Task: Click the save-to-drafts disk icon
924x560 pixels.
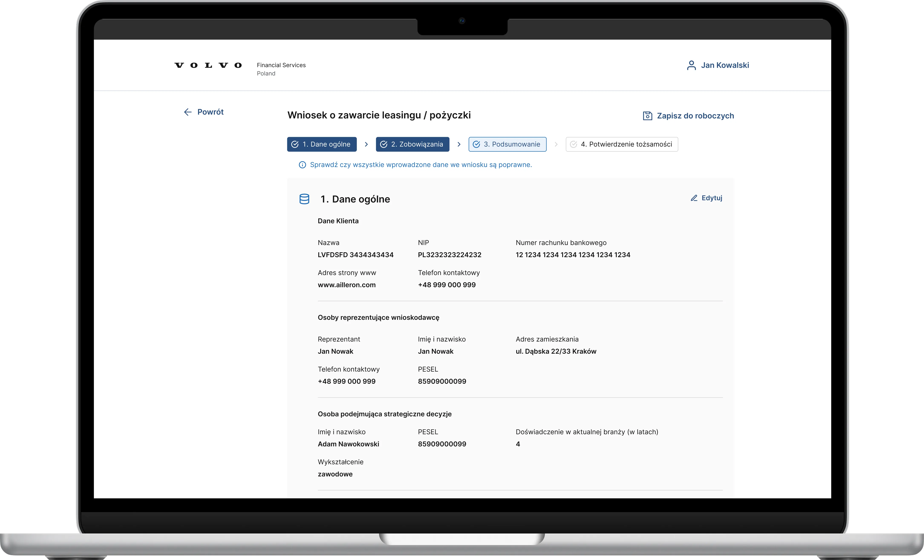Action: (647, 116)
